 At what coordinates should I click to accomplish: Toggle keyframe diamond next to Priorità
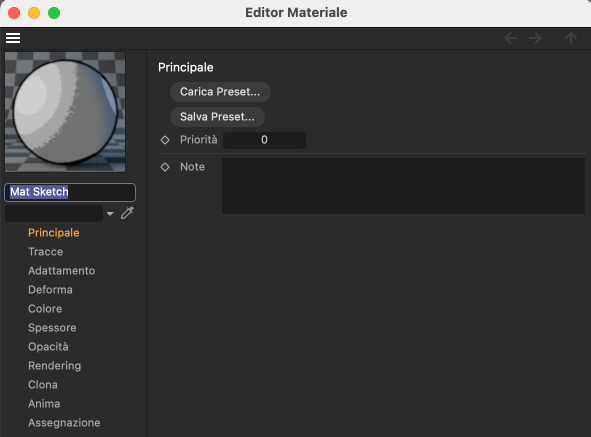(165, 140)
